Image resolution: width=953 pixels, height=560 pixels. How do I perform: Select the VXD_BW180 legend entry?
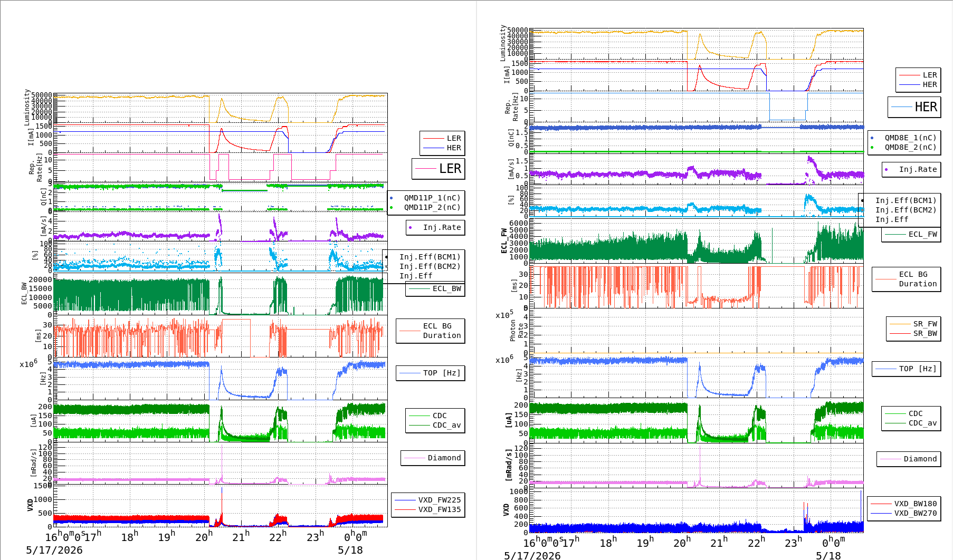pyautogui.click(x=916, y=504)
